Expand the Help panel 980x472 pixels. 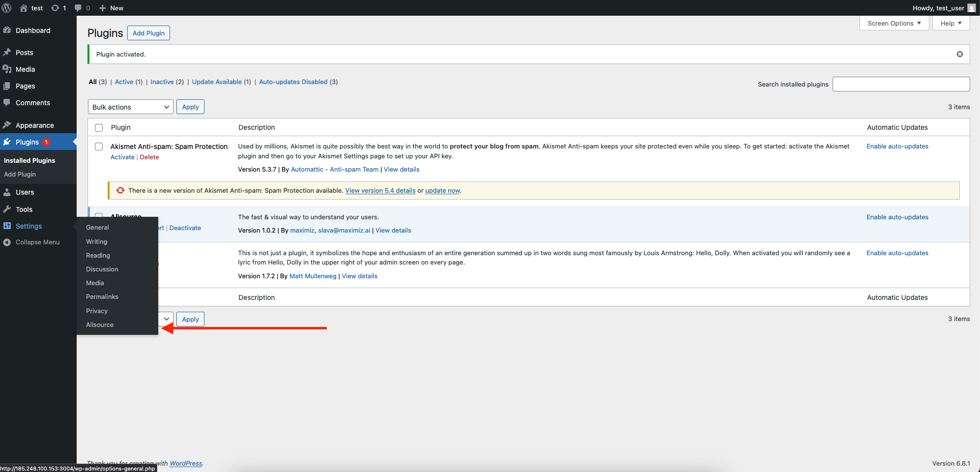click(x=951, y=23)
